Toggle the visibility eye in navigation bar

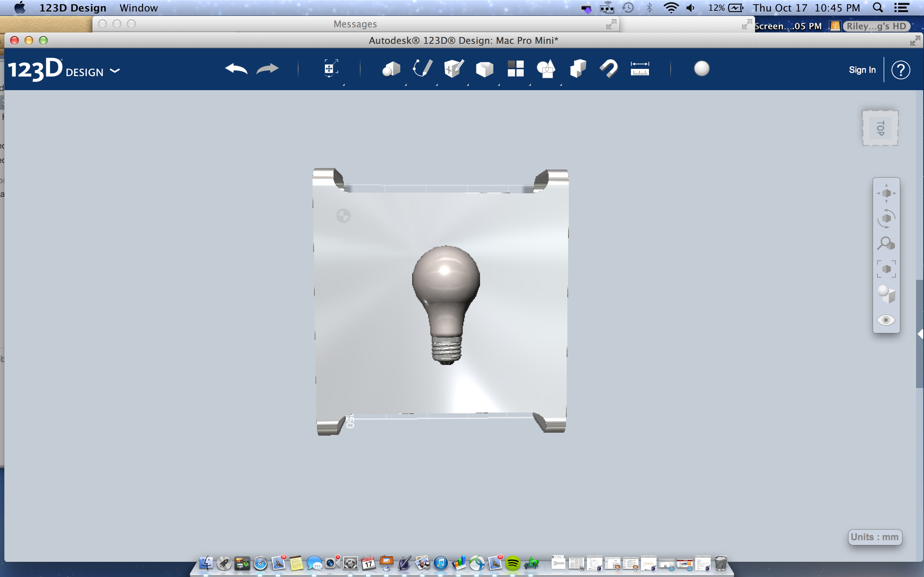(886, 320)
